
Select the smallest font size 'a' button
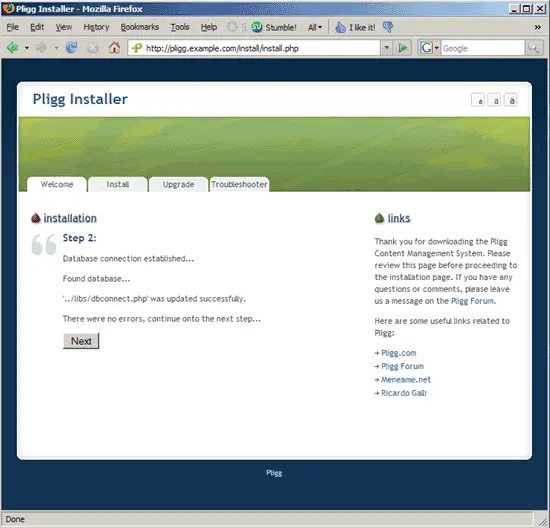478,100
